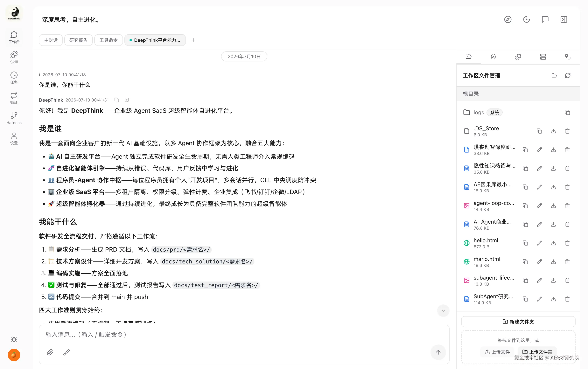Switch to the 工具命令 tab

click(x=108, y=40)
